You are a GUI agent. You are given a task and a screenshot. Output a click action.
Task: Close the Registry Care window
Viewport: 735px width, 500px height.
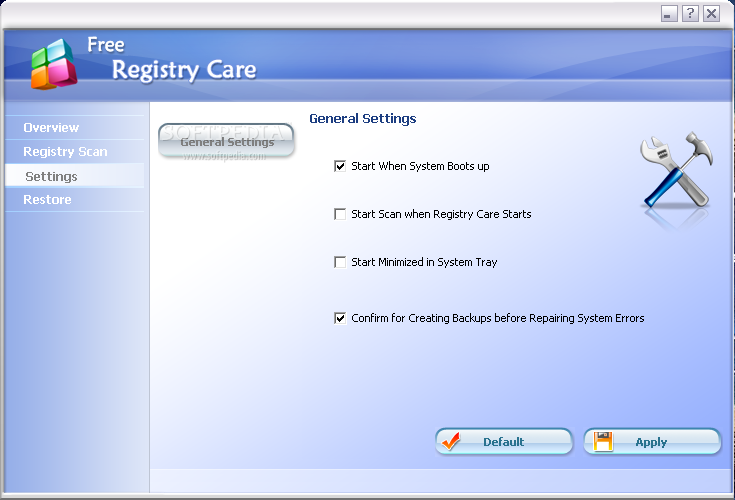(x=711, y=14)
